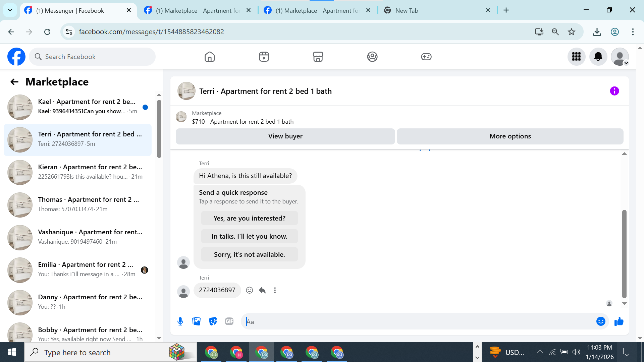This screenshot has height=362, width=644.
Task: Click conversation list scrollbar thumb
Action: click(x=159, y=129)
